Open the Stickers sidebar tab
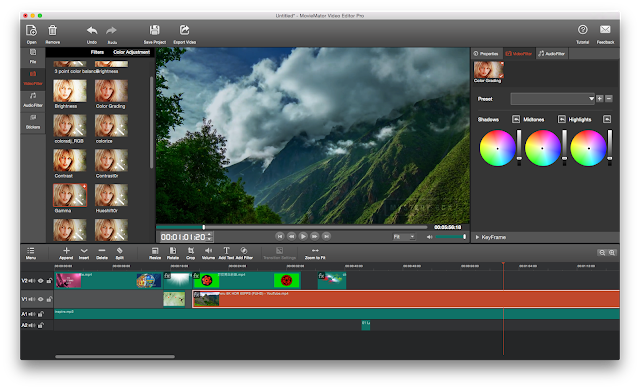Image resolution: width=640 pixels, height=389 pixels. (x=33, y=122)
